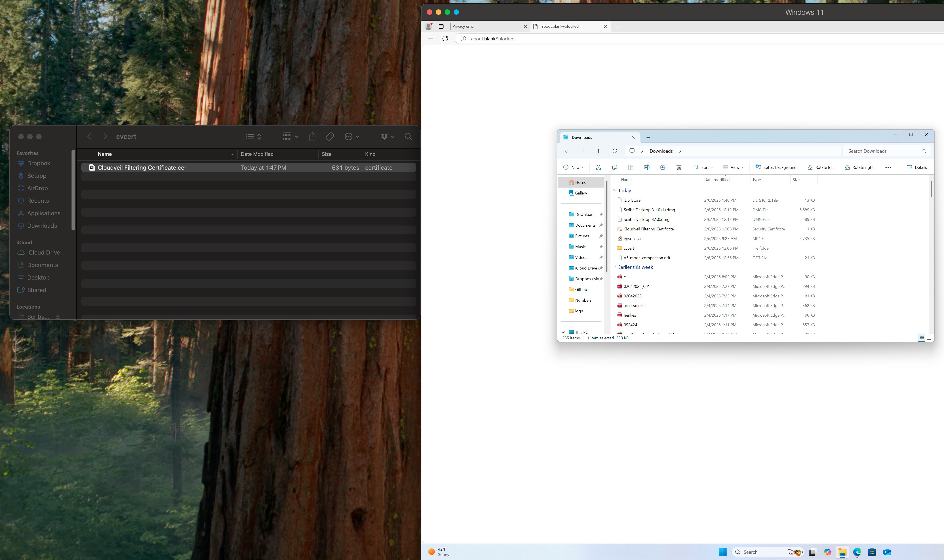Select Cloudveil Filtering Certificate.cer in Finder
Viewport: 944px width, 560px height.
coord(249,167)
